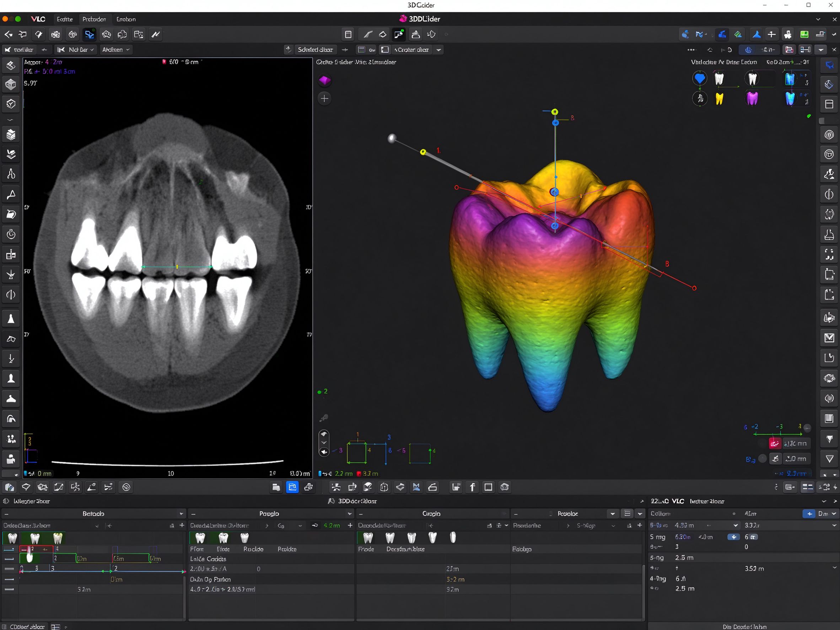Click the blue plus button beside Dm
The height and width of the screenshot is (630, 840).
[809, 513]
